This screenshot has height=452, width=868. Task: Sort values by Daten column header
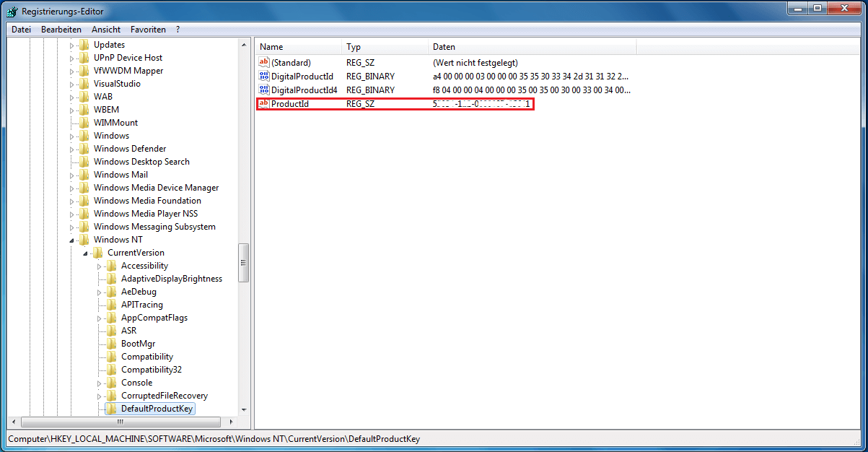point(532,47)
